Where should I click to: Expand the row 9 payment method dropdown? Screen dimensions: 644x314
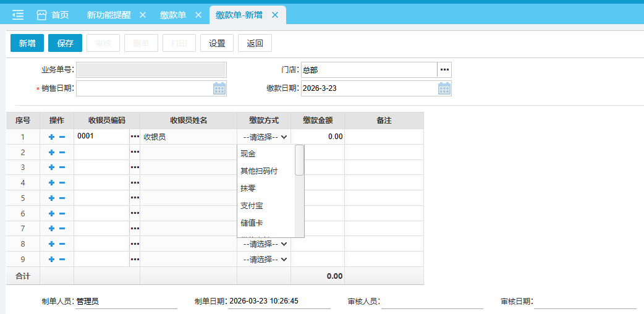[x=265, y=260]
